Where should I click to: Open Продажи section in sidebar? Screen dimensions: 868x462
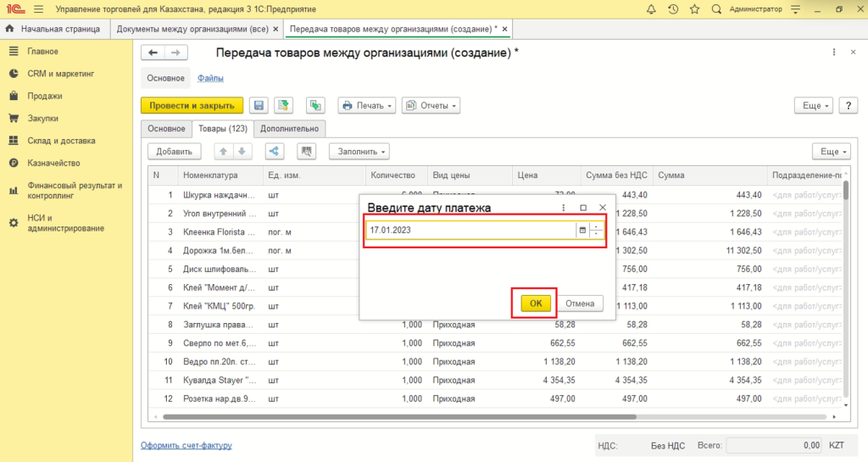pos(45,96)
